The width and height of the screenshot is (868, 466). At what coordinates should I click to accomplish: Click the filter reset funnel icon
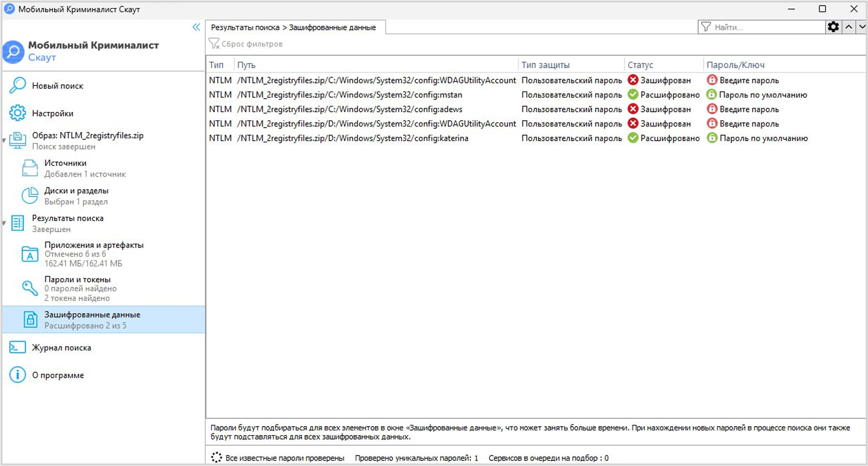(214, 44)
